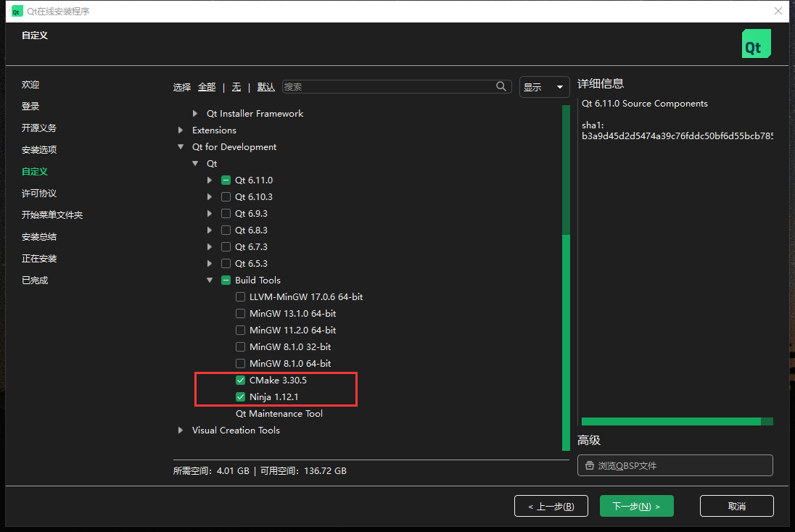The width and height of the screenshot is (795, 532).
Task: Go to the 登录 step in sidebar
Action: (30, 107)
